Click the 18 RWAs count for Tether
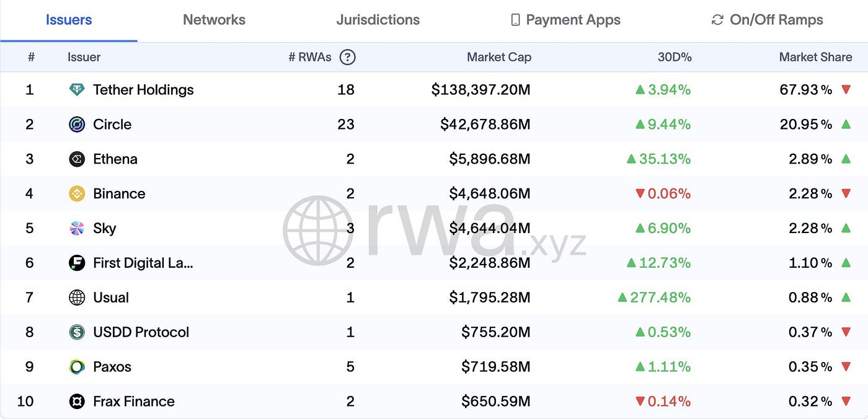 (x=346, y=90)
